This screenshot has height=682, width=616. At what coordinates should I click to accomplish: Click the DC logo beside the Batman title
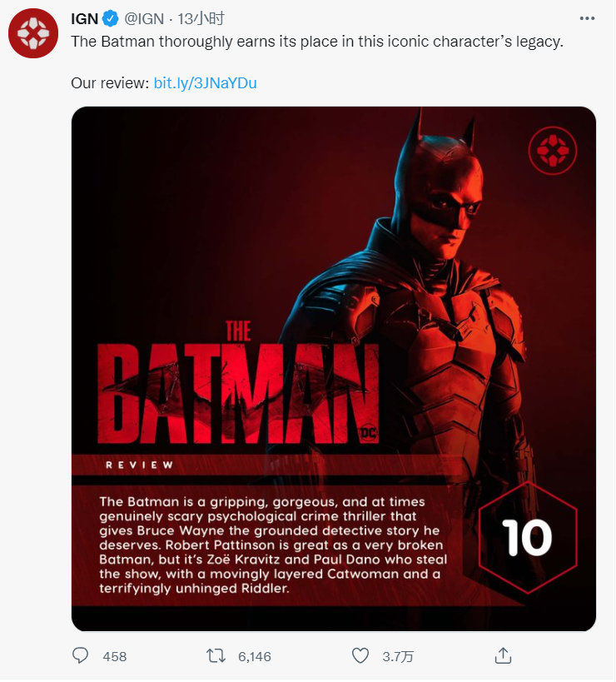368,433
